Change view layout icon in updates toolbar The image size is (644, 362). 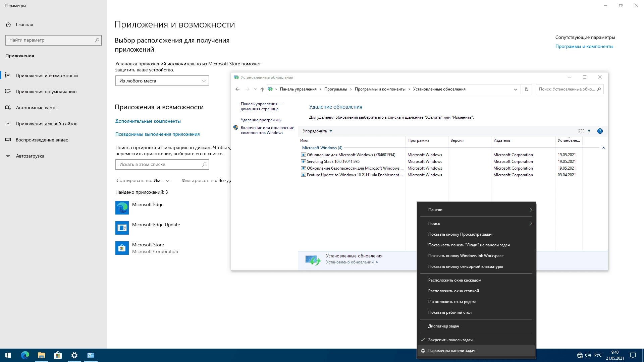(581, 131)
